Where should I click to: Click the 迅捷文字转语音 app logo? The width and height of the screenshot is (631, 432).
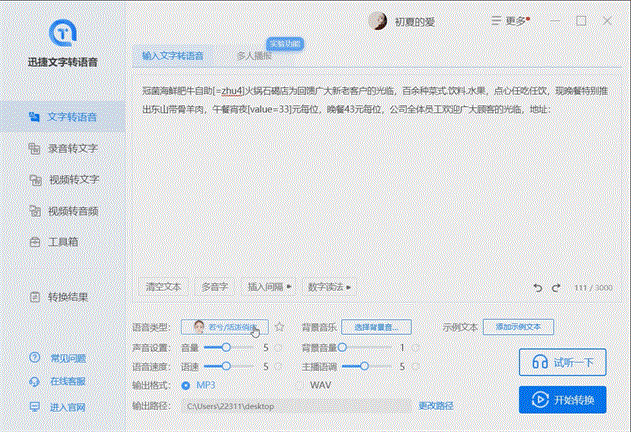click(63, 33)
